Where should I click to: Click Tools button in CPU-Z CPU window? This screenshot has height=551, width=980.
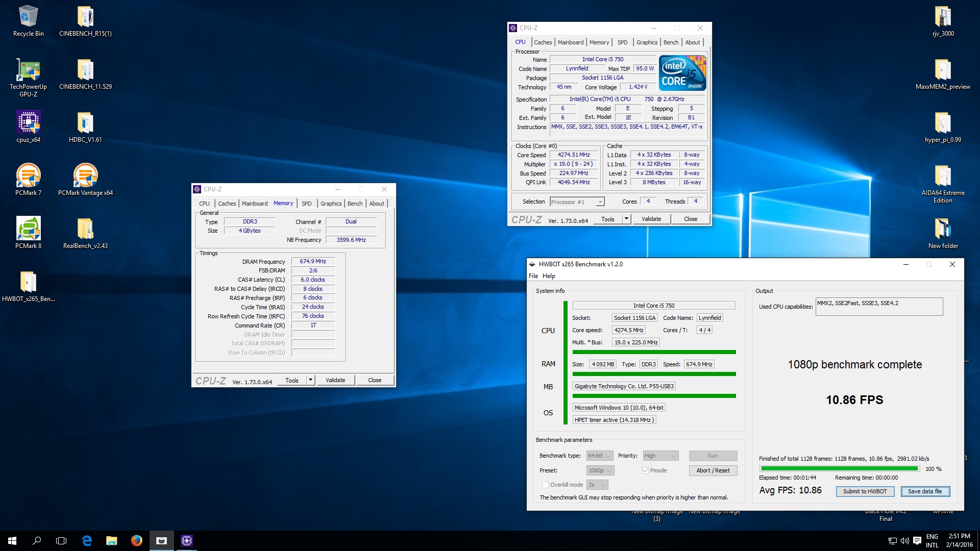click(x=607, y=219)
